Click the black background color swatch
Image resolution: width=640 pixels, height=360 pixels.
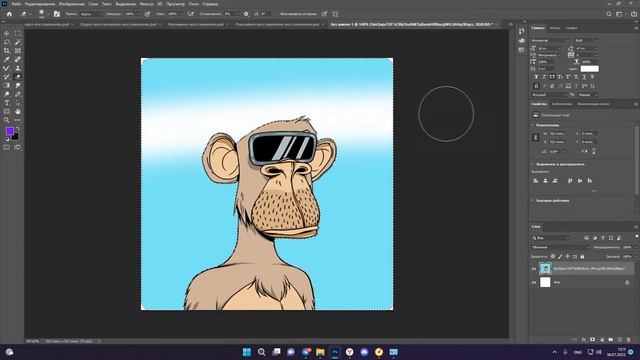coord(15,137)
